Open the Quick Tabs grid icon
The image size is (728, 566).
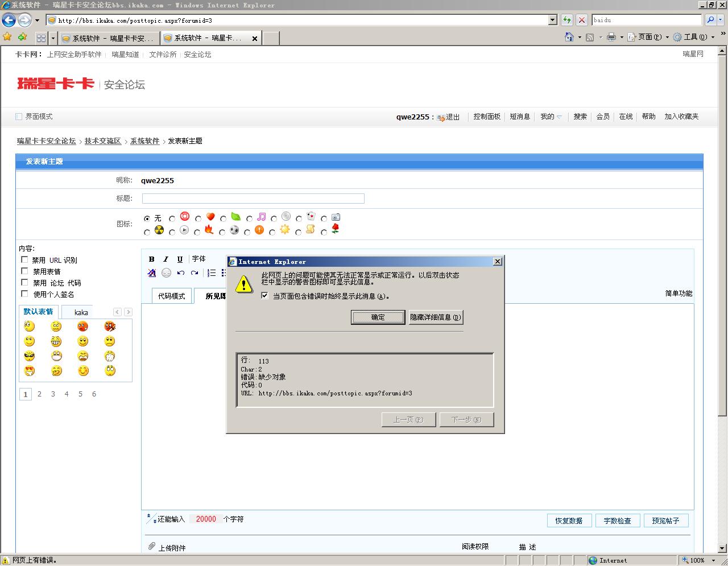click(41, 38)
